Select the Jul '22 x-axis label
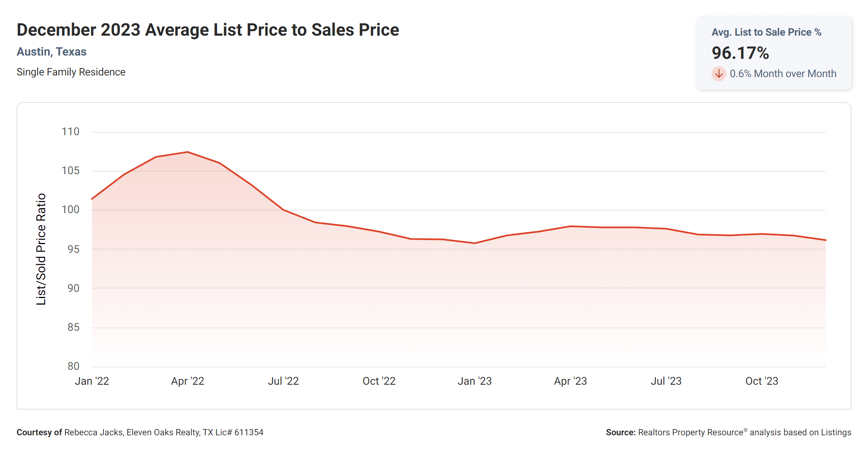This screenshot has height=456, width=868. pyautogui.click(x=283, y=381)
